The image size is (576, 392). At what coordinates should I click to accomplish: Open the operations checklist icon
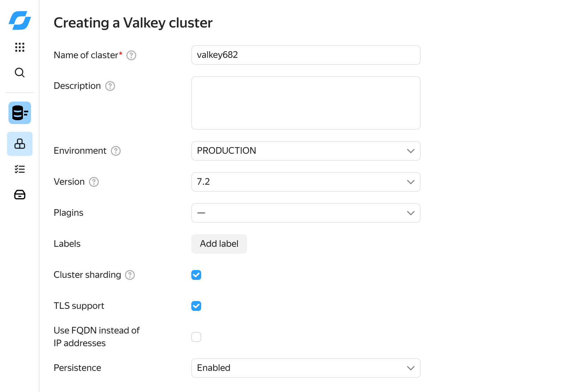tap(20, 169)
